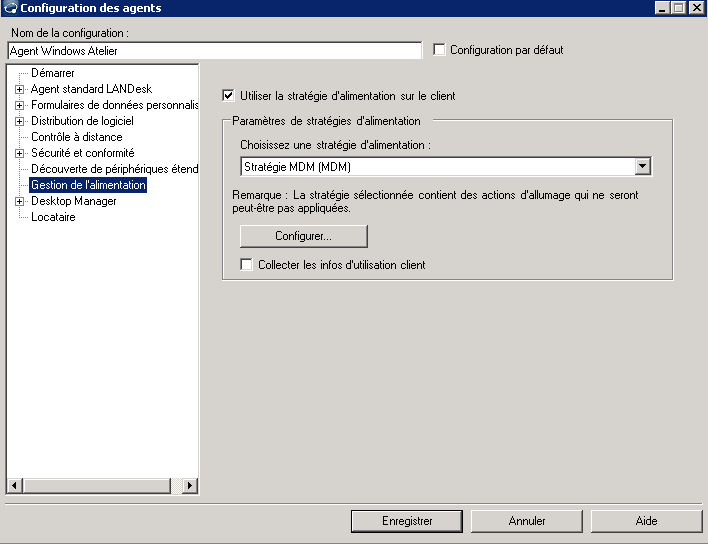Open the Stratégie MDM dropdown list
Image resolution: width=708 pixels, height=544 pixels.
pyautogui.click(x=643, y=167)
